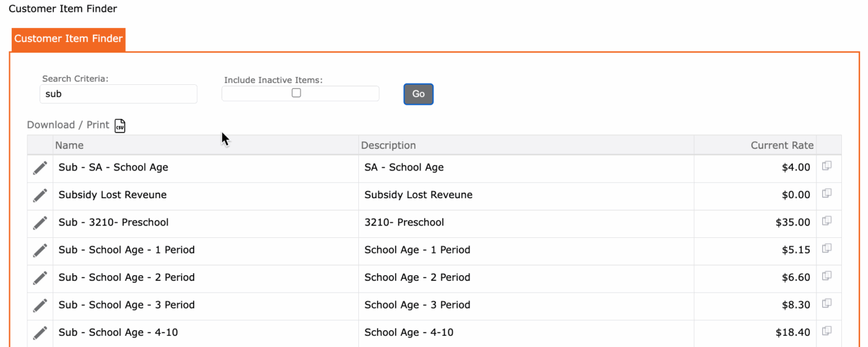This screenshot has height=347, width=868.
Task: Select the Customer Item Finder tab
Action: tap(68, 39)
